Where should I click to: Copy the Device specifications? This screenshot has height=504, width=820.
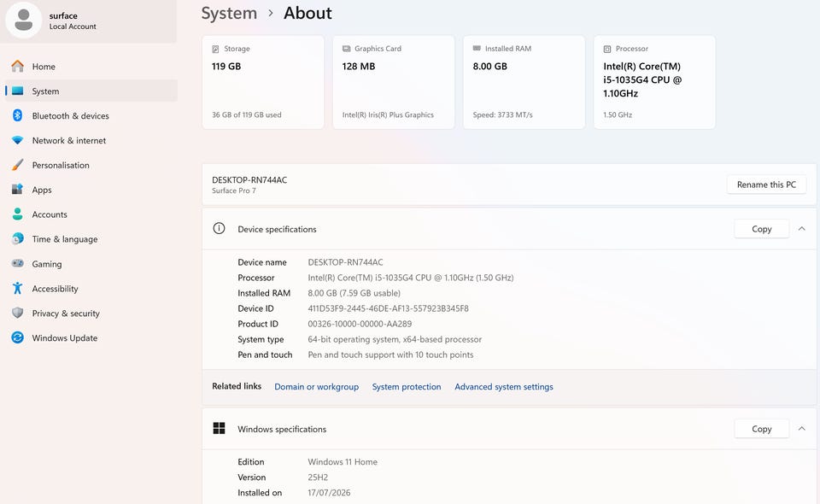coord(761,228)
